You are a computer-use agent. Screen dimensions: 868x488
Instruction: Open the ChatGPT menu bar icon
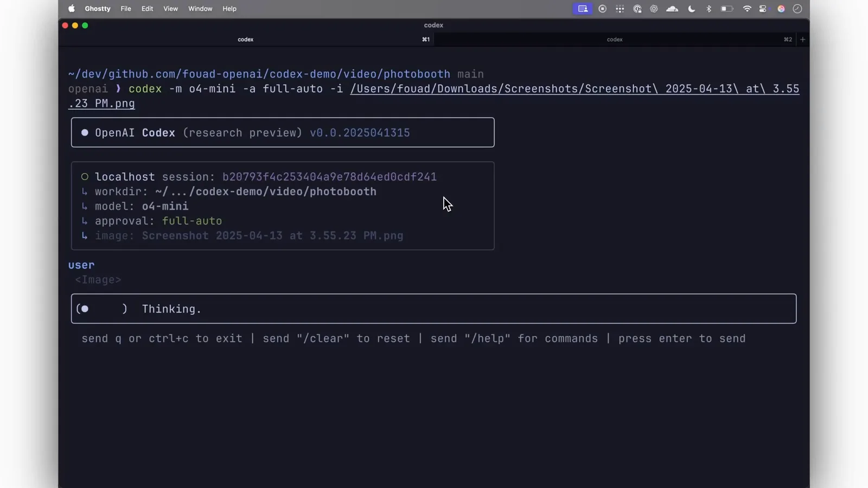tap(654, 9)
